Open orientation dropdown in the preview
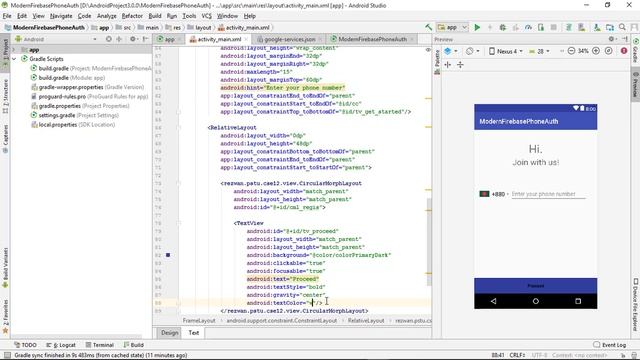Image resolution: width=640 pixels, height=360 pixels. point(473,51)
